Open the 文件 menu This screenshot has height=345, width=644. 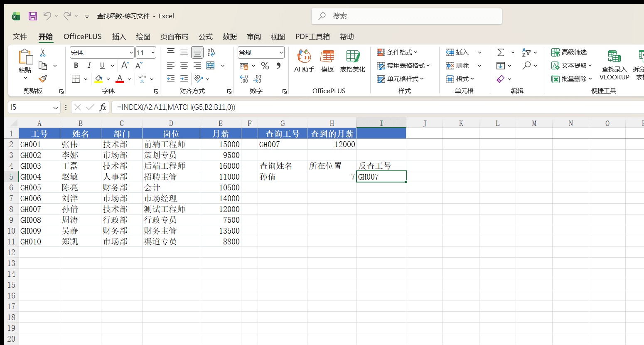(x=20, y=37)
